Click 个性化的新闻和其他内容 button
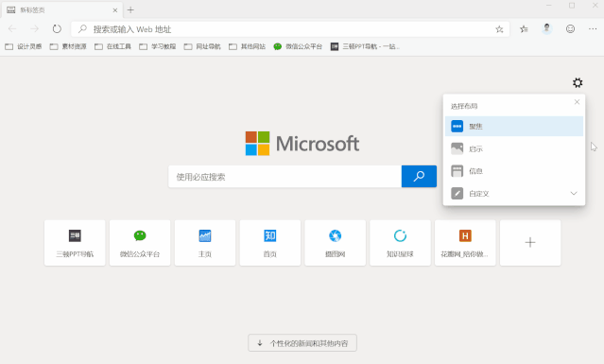Image resolution: width=604 pixels, height=364 pixels. click(x=302, y=343)
